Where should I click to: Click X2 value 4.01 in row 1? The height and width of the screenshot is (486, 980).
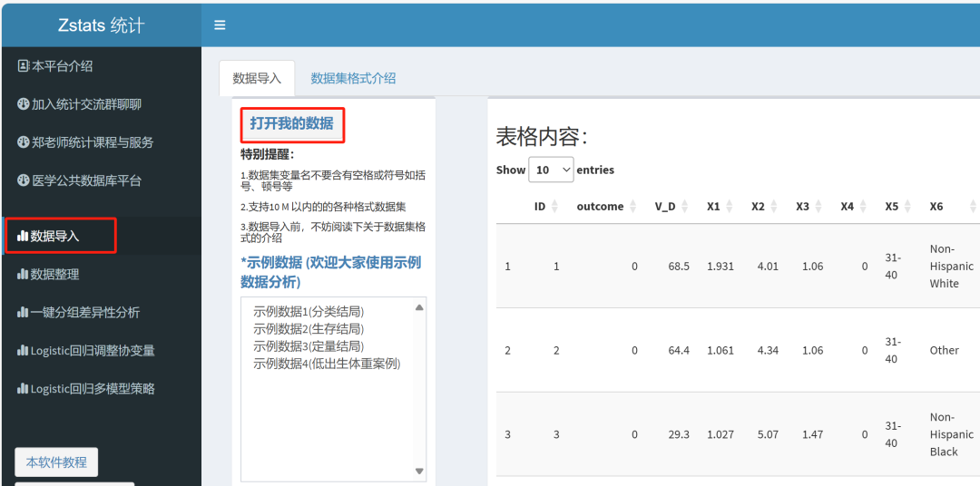(x=767, y=266)
